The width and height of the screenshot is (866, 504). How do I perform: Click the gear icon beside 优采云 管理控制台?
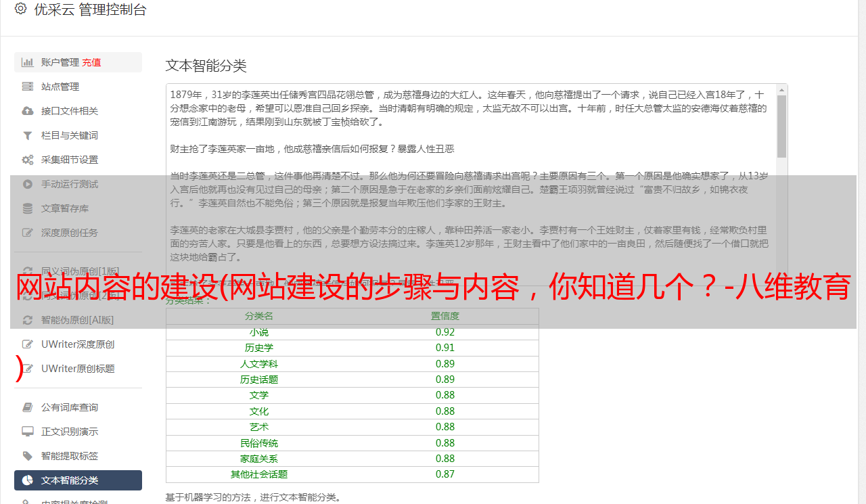(20, 9)
